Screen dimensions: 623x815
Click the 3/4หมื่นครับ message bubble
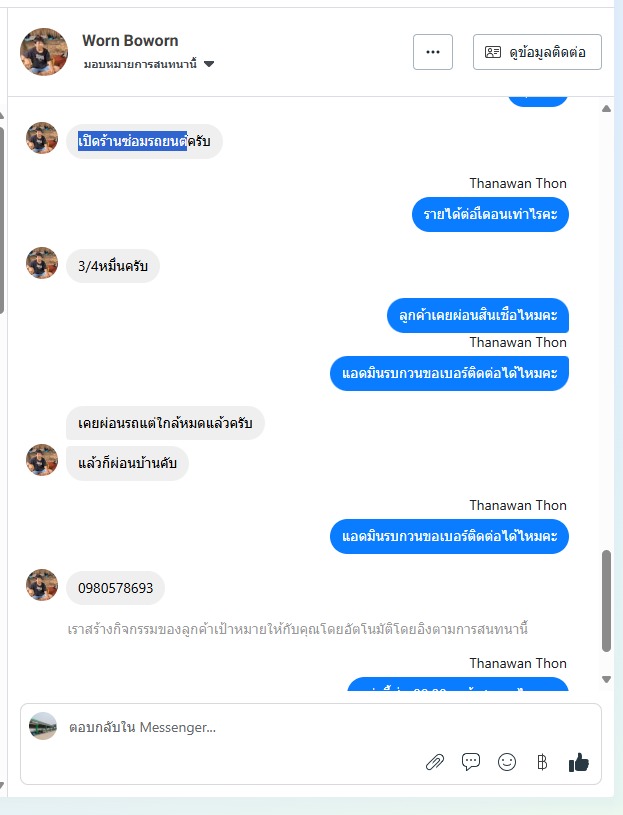coord(113,266)
